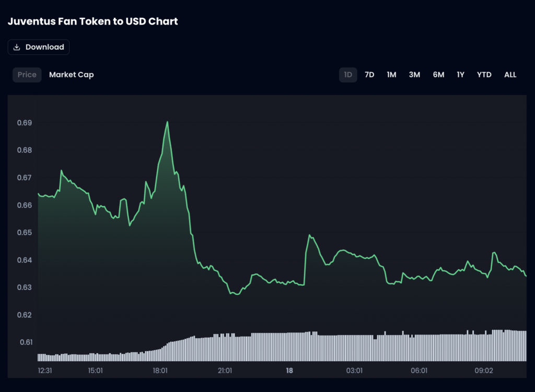Viewport: 535px width, 392px height.
Task: Choose the 6M time range
Action: (x=438, y=75)
